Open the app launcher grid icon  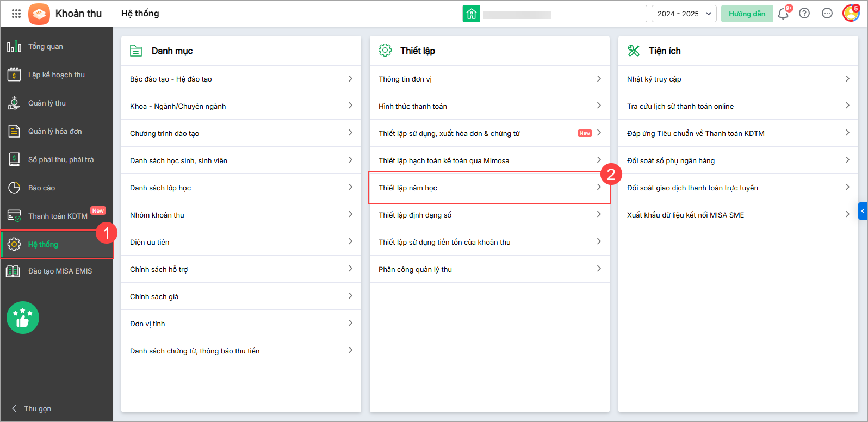16,14
